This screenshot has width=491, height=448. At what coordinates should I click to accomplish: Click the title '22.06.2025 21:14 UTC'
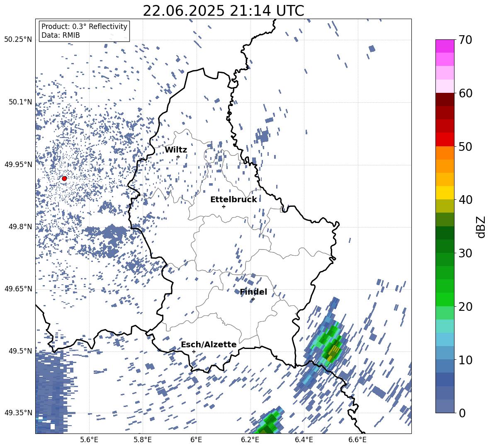(223, 11)
